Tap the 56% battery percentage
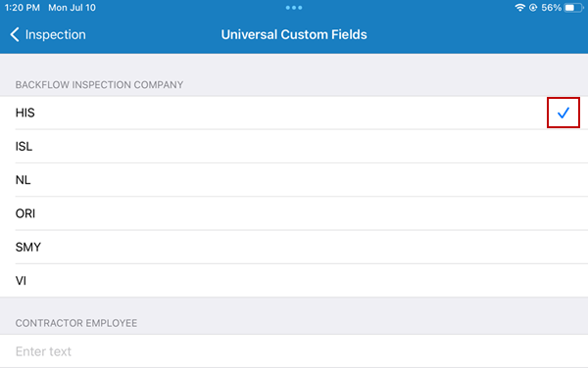The width and height of the screenshot is (588, 368). (x=551, y=8)
